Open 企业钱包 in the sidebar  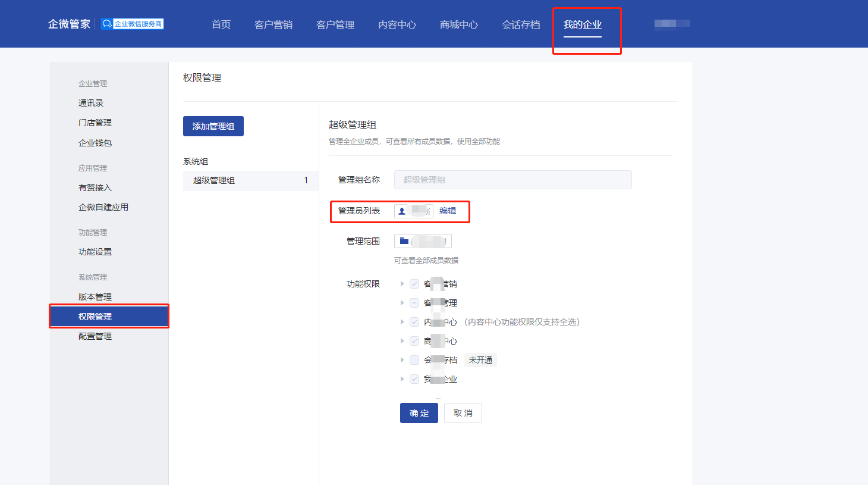[x=95, y=143]
